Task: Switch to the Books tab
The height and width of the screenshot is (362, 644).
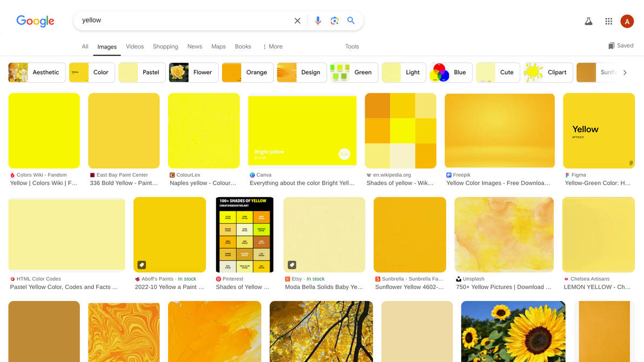Action: [243, 46]
